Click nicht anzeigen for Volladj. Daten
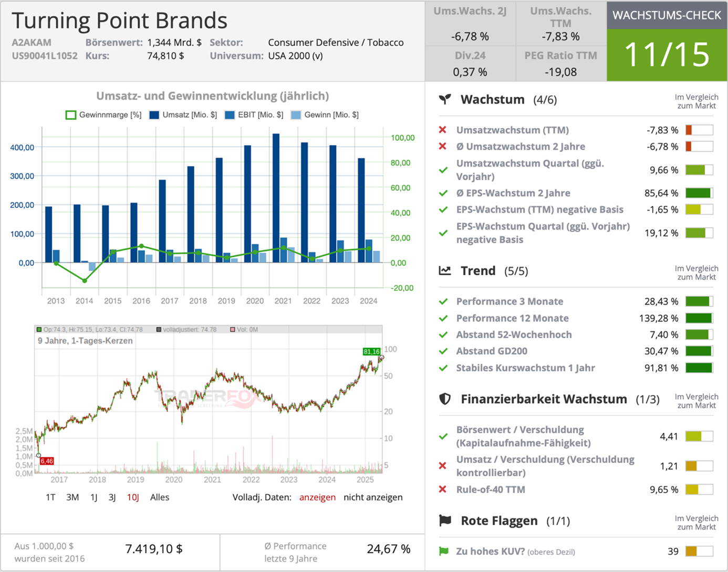 pyautogui.click(x=373, y=497)
